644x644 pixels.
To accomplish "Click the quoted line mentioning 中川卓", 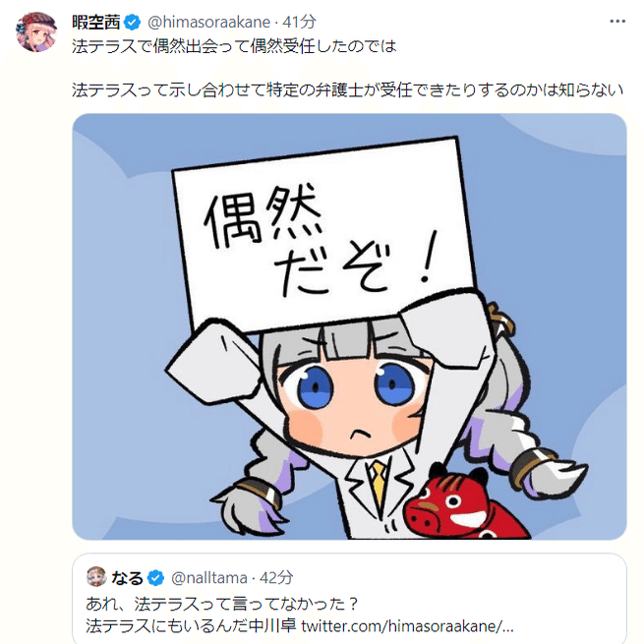I will pyautogui.click(x=300, y=626).
